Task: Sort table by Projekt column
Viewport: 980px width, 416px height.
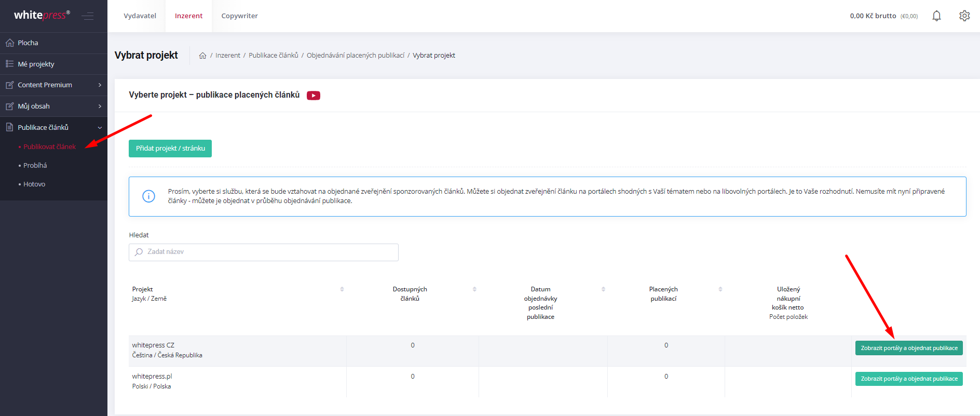Action: click(x=342, y=289)
